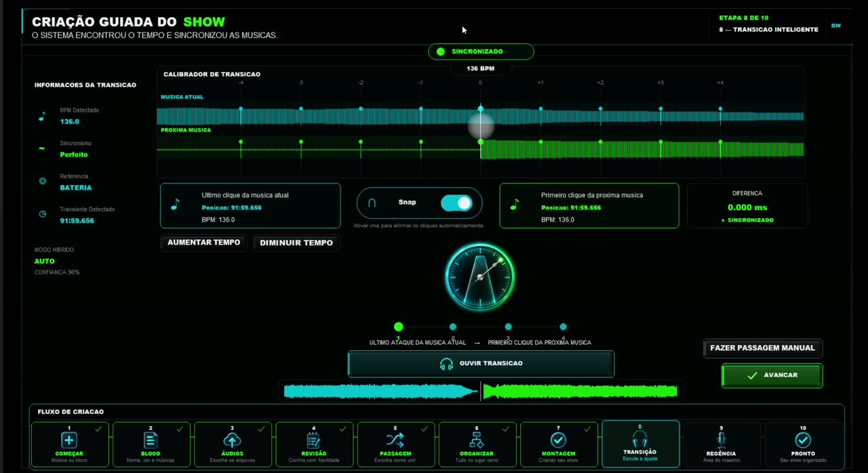Click the Aumentar Tempo button
The image size is (868, 473).
click(x=204, y=243)
